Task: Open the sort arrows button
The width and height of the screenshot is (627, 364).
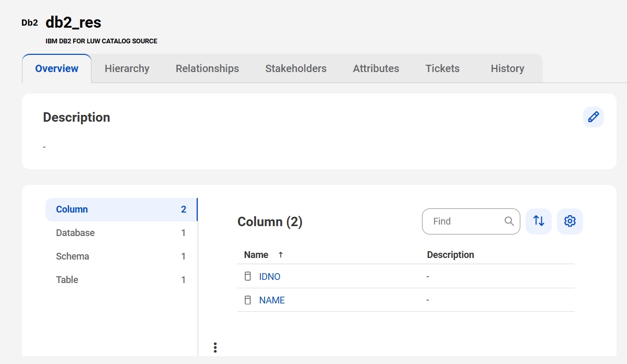Action: 539,221
